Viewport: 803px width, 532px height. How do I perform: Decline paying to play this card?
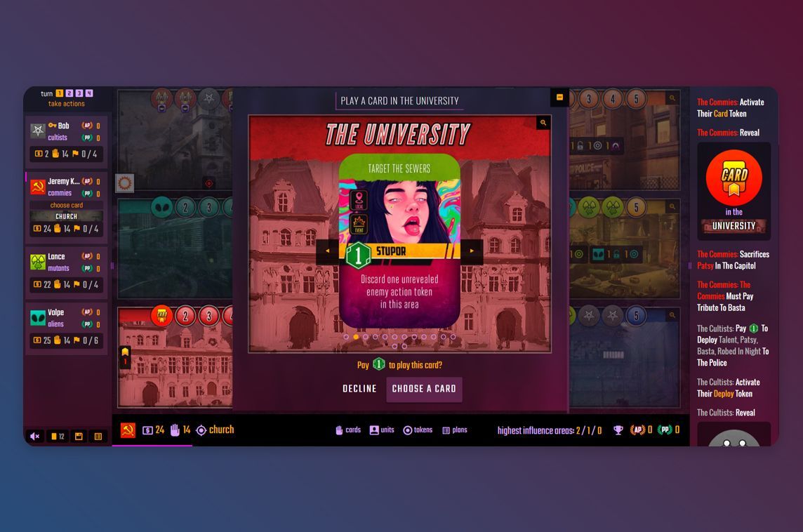coord(359,388)
